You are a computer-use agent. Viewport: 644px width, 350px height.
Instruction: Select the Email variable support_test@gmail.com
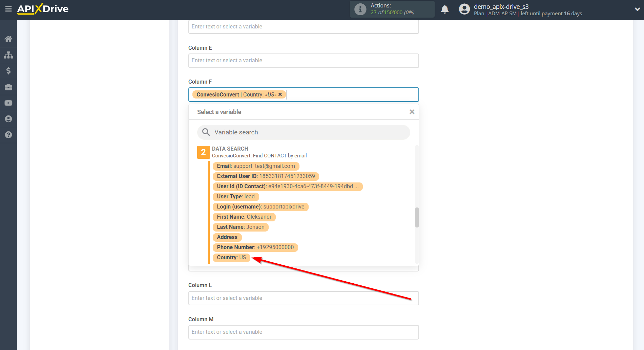[256, 166]
